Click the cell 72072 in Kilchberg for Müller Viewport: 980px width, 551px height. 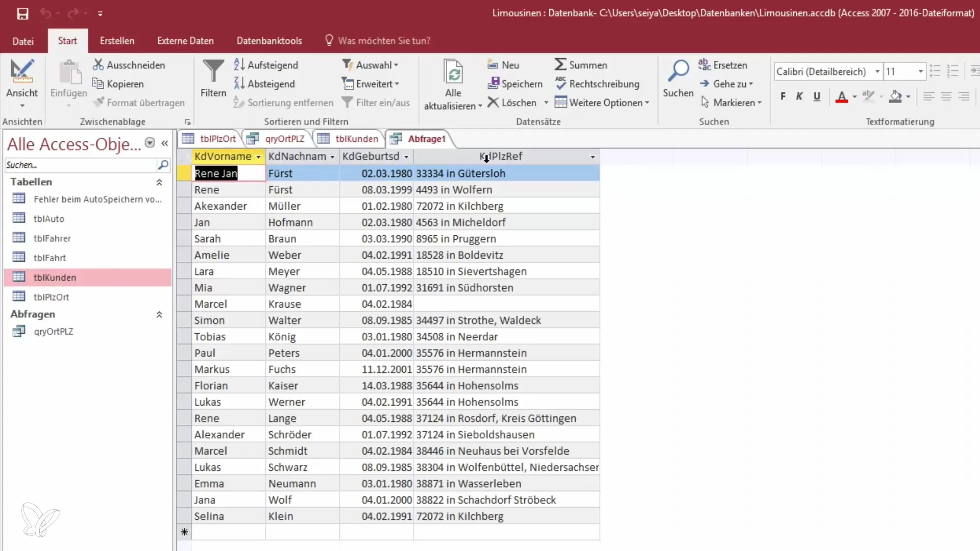[506, 206]
